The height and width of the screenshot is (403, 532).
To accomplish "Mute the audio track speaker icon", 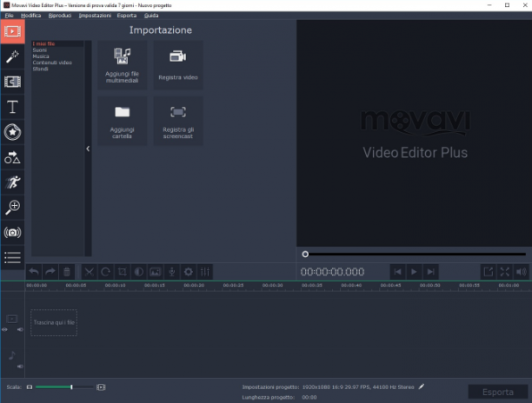I will click(20, 366).
